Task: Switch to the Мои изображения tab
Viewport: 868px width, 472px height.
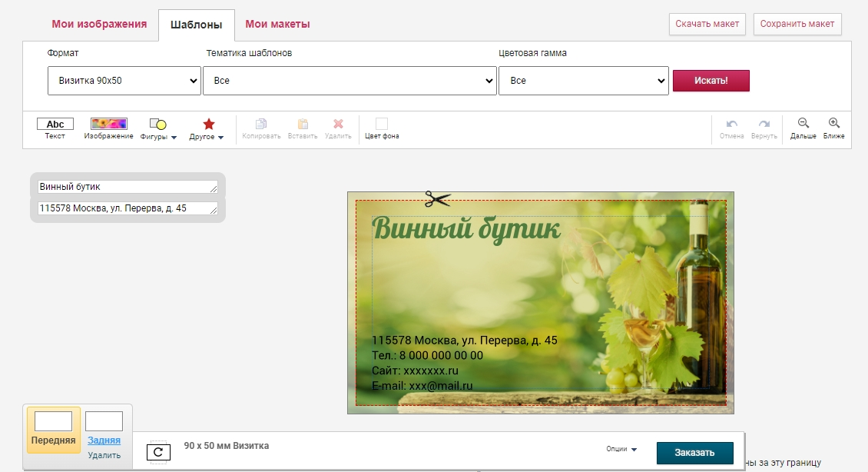Action: [99, 25]
